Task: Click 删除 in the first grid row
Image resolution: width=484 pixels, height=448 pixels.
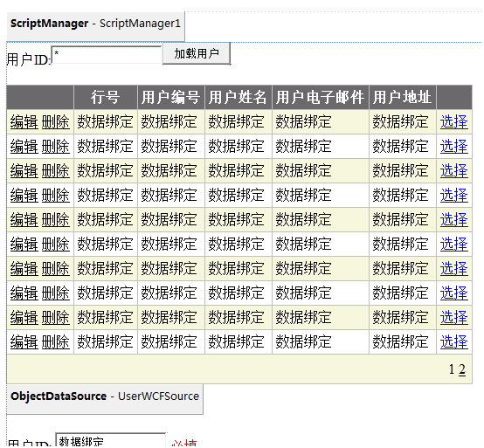Action: [56, 122]
